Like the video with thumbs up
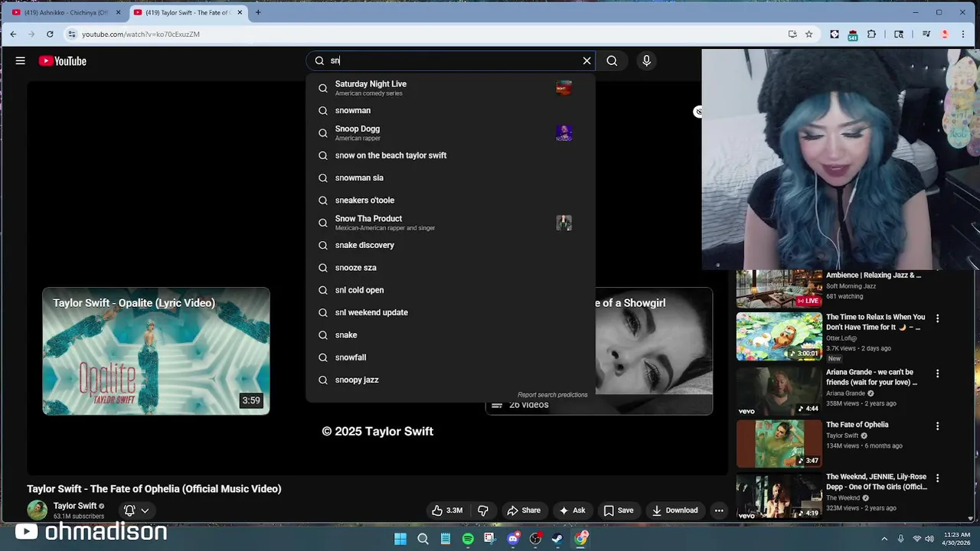Image resolution: width=980 pixels, height=551 pixels. click(447, 510)
